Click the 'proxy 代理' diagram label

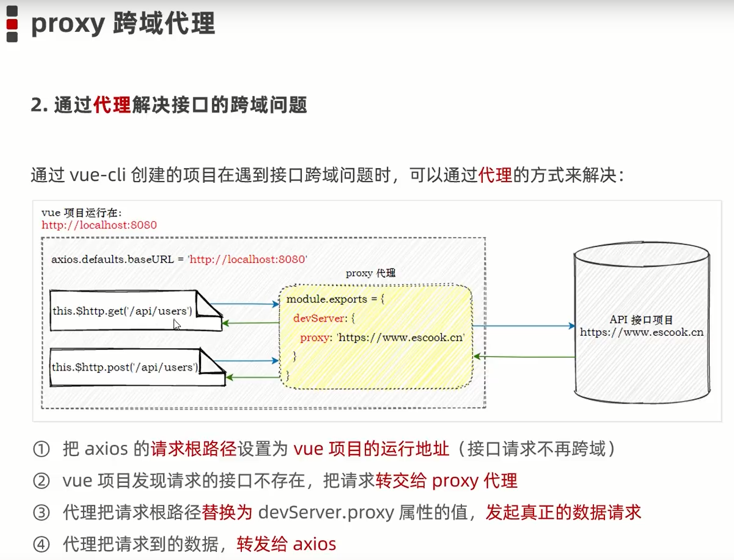(x=371, y=273)
